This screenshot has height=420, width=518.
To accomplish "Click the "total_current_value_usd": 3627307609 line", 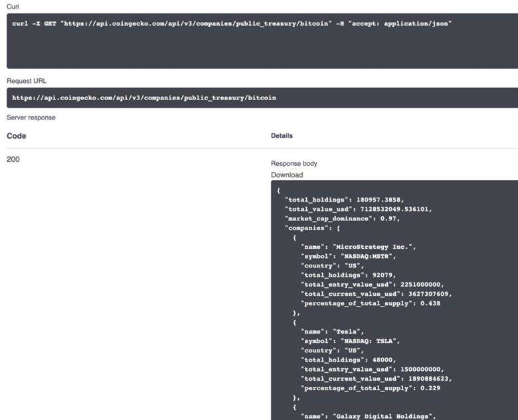I will pyautogui.click(x=377, y=294).
